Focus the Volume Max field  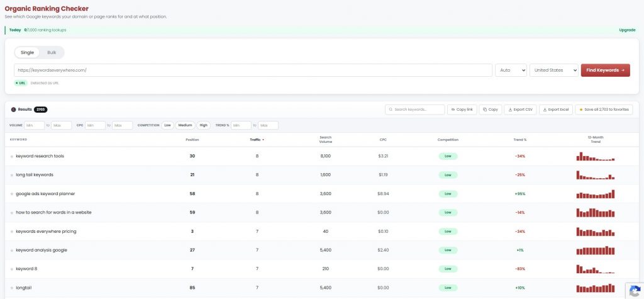pos(61,125)
